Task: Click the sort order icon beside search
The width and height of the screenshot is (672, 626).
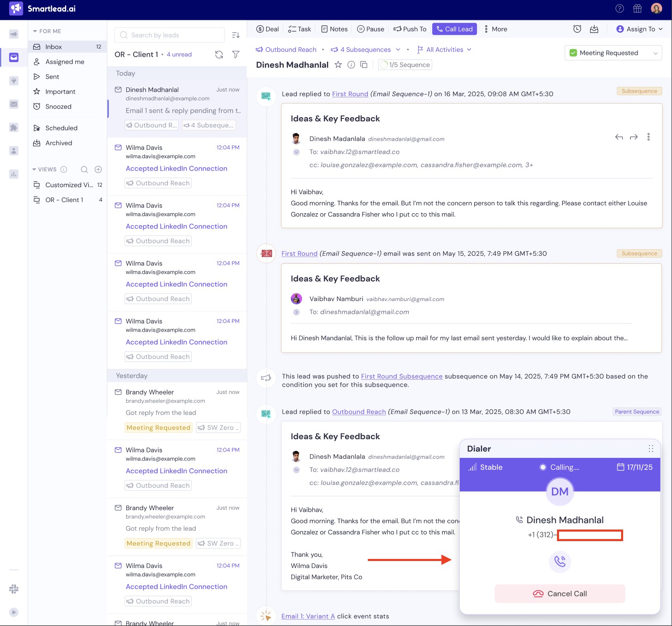Action: coord(236,35)
